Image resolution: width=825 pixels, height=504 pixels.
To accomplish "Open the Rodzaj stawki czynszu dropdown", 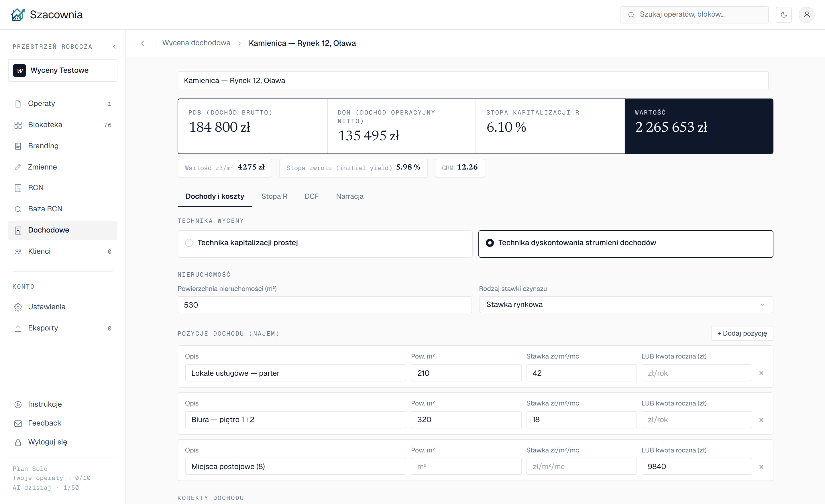I will pyautogui.click(x=626, y=304).
